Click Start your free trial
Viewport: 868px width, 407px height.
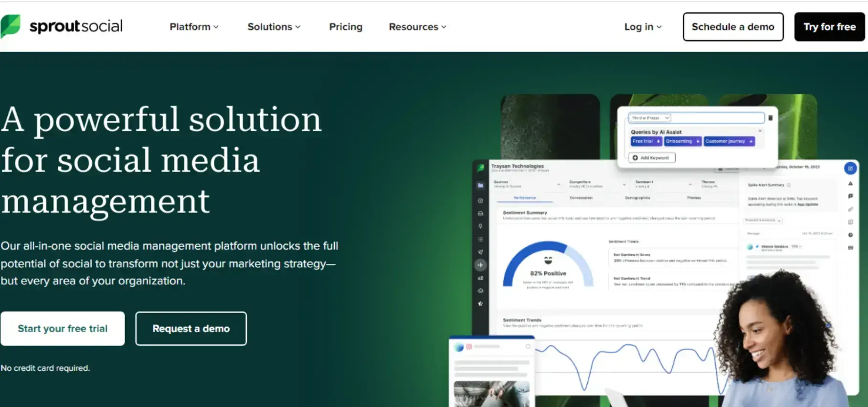tap(63, 328)
